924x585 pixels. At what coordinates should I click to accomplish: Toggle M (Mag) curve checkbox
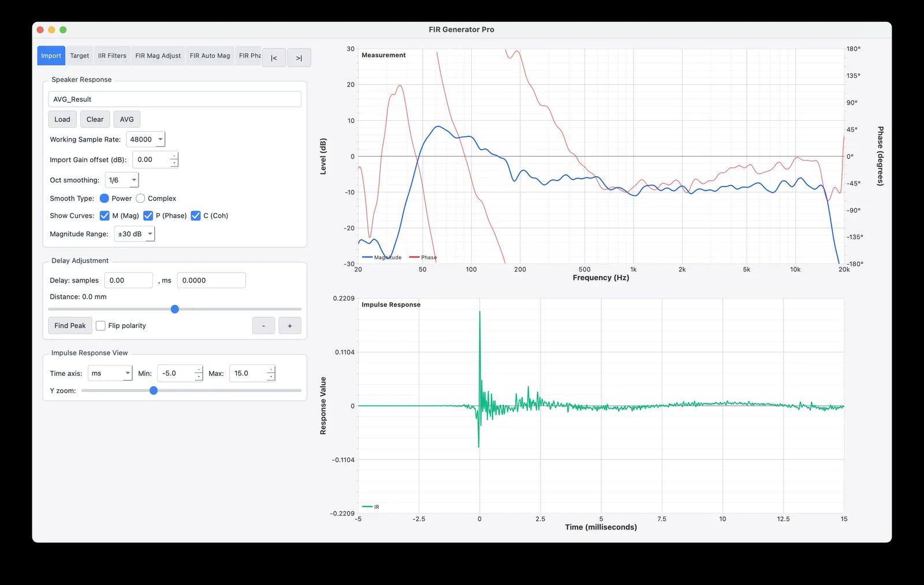click(x=105, y=215)
